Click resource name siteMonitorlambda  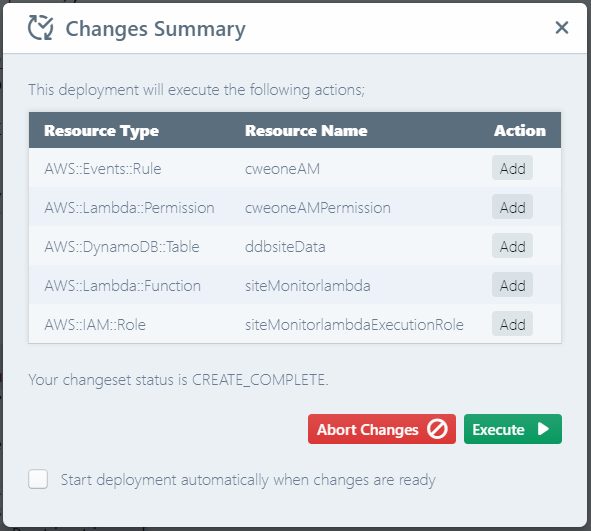click(x=308, y=286)
